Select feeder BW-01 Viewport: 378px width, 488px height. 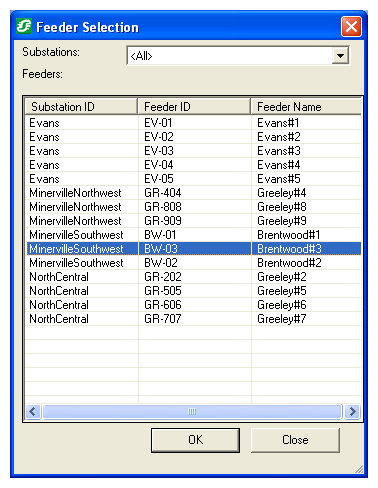[x=160, y=235]
